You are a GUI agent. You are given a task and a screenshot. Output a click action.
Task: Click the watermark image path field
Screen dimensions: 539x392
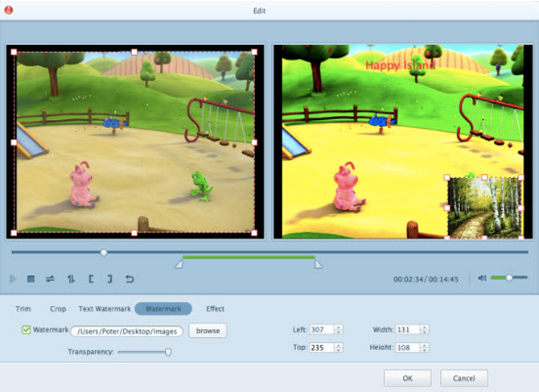point(127,331)
